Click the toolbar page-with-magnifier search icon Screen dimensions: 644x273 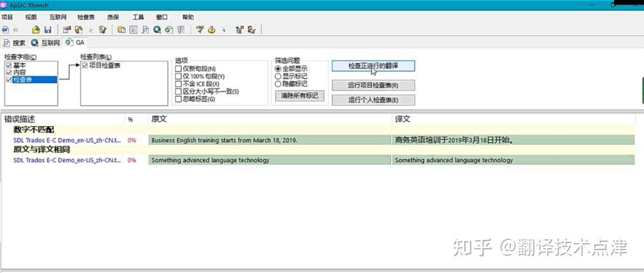click(145, 29)
